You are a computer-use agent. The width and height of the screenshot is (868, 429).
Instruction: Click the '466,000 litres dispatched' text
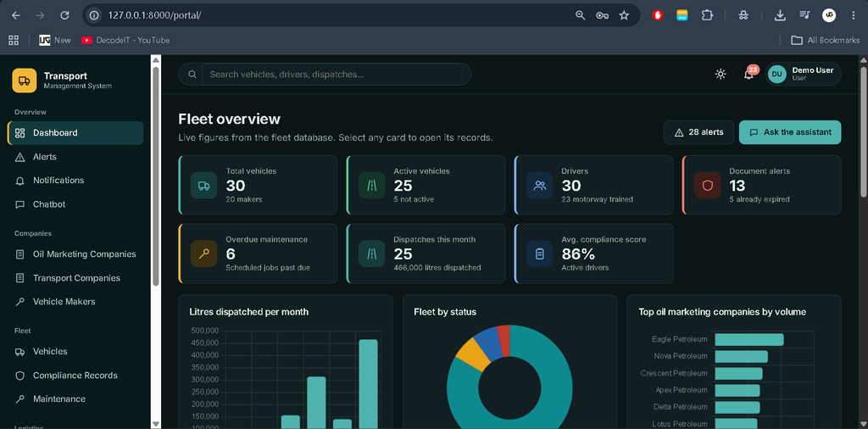[437, 267]
